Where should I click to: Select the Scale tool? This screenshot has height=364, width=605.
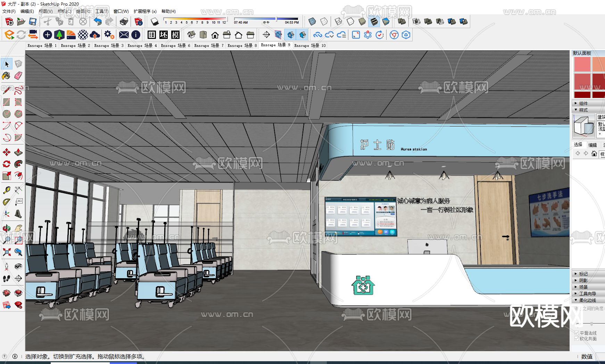(6, 176)
